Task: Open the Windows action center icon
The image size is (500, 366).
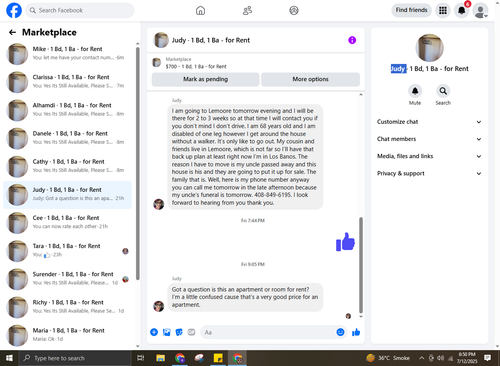Action: [488, 358]
